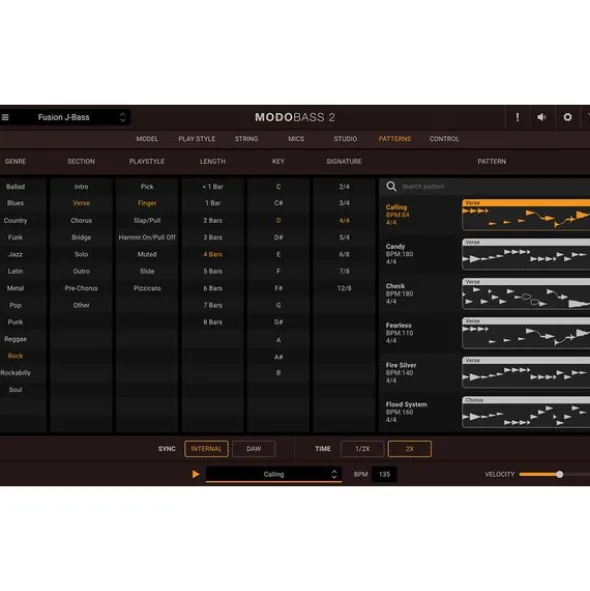Filter genre by Ballad
The image size is (590, 591).
pyautogui.click(x=15, y=187)
